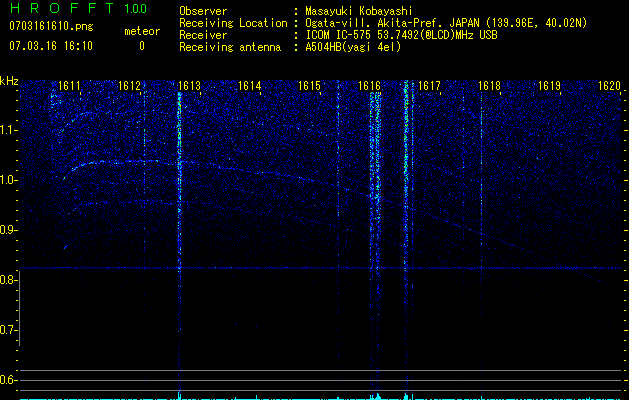The height and width of the screenshot is (400, 629).
Task: Click the Receiving antenna label
Action: tap(230, 47)
